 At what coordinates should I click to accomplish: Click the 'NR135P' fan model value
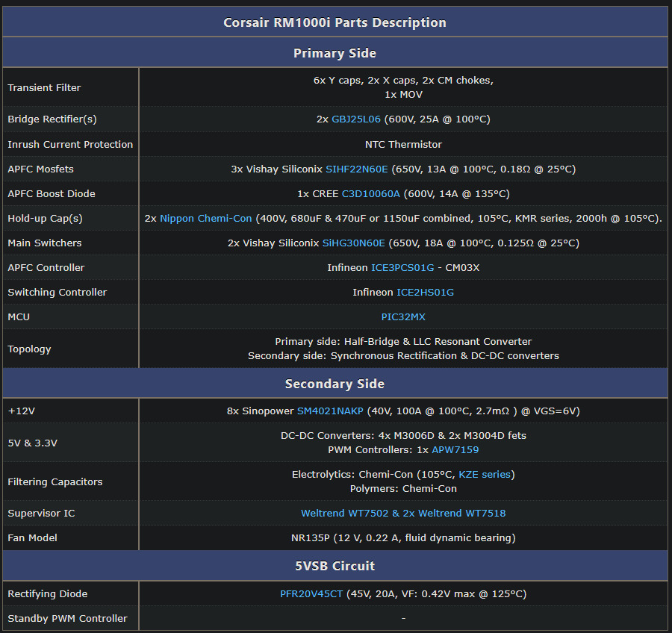point(403,538)
